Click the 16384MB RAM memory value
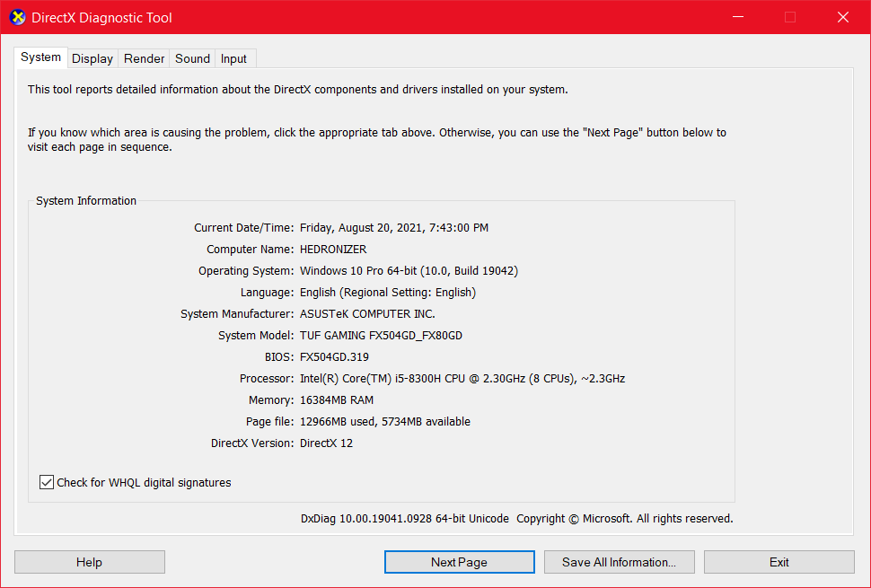This screenshot has height=588, width=871. [337, 399]
